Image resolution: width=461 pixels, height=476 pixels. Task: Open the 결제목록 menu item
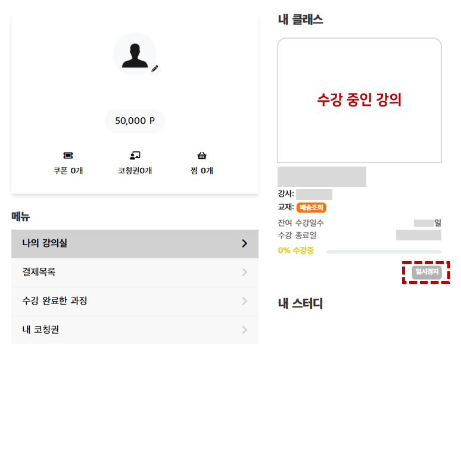tap(135, 273)
